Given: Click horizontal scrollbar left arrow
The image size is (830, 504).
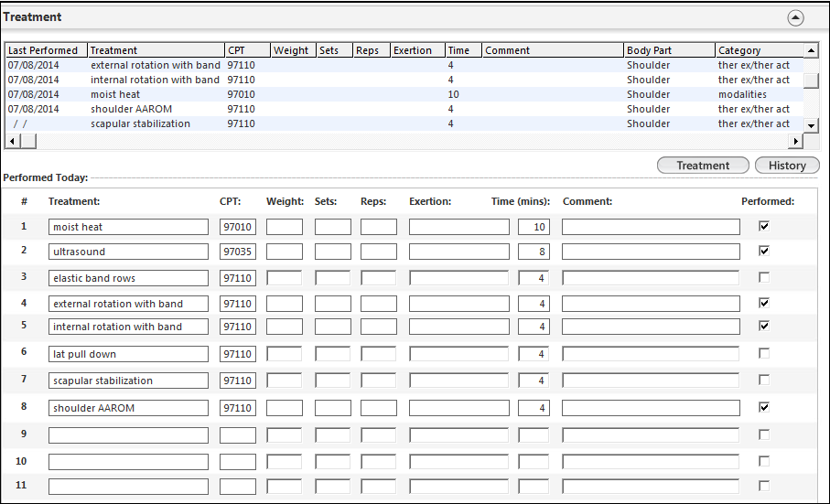Looking at the screenshot, I should pyautogui.click(x=13, y=141).
